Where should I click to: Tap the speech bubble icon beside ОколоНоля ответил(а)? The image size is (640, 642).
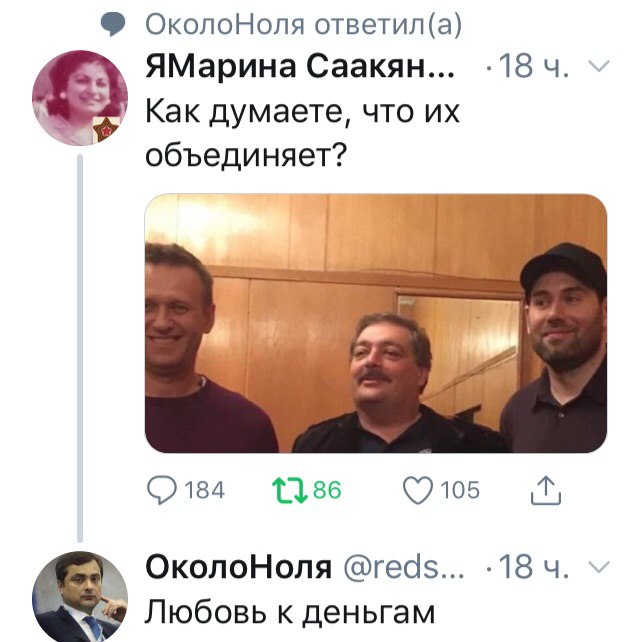pyautogui.click(x=113, y=25)
